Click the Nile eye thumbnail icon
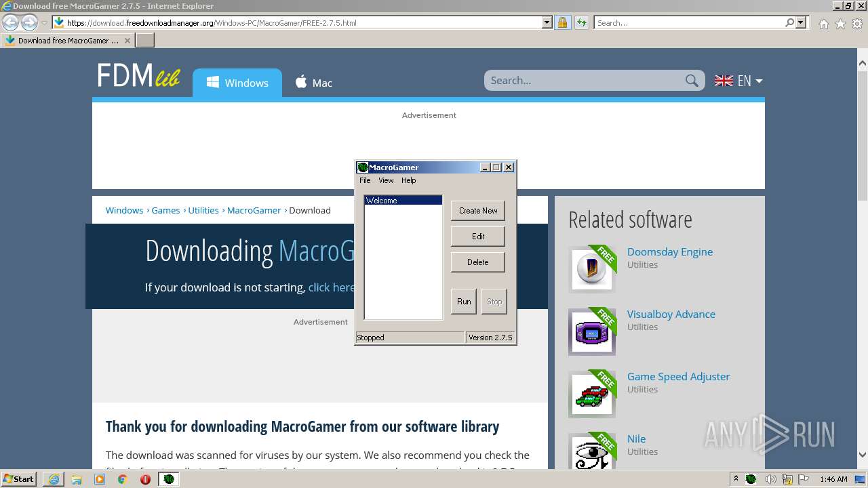Image resolution: width=868 pixels, height=488 pixels. [x=592, y=451]
